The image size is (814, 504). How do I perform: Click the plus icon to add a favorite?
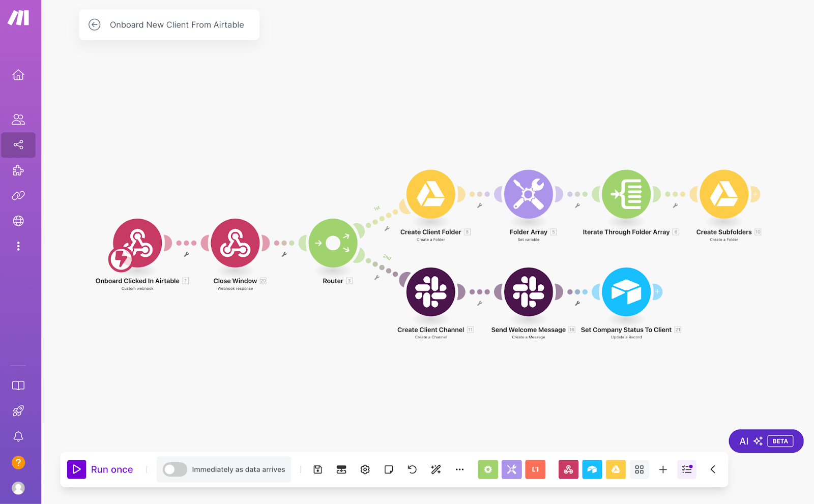point(663,469)
